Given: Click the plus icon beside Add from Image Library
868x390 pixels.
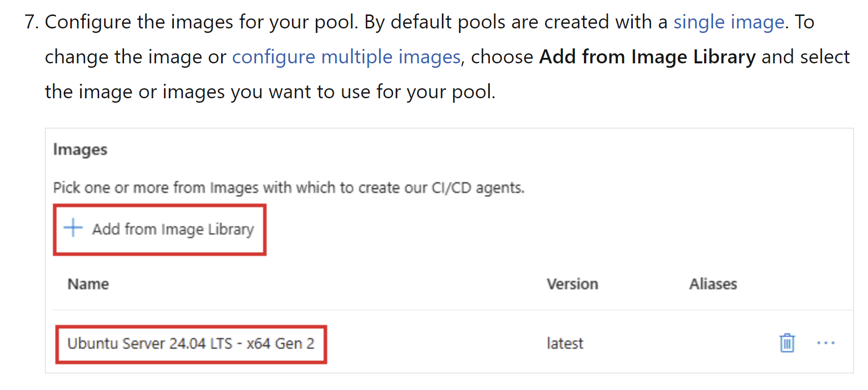Looking at the screenshot, I should pyautogui.click(x=73, y=227).
